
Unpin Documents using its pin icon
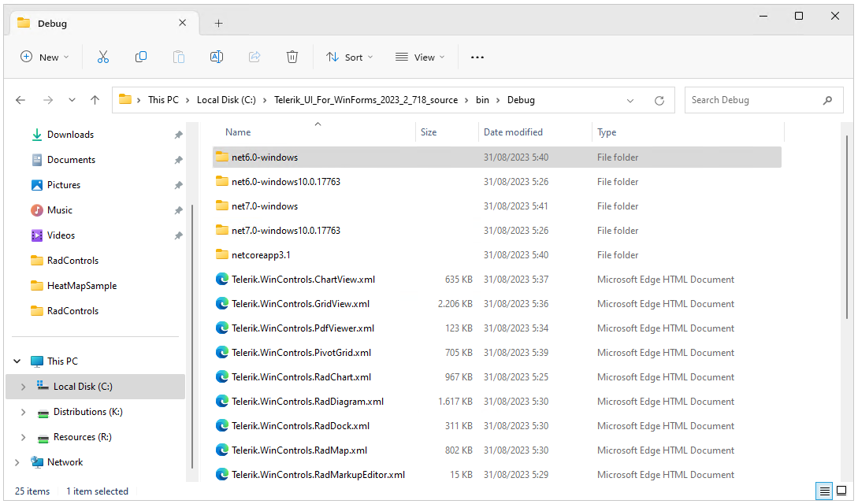click(x=178, y=160)
